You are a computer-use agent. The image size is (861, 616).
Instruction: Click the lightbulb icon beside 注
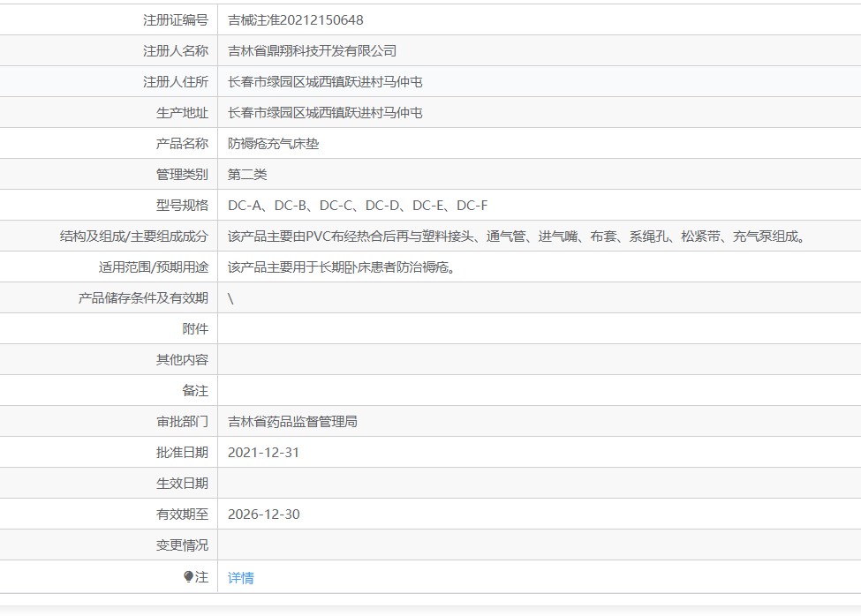pos(188,576)
